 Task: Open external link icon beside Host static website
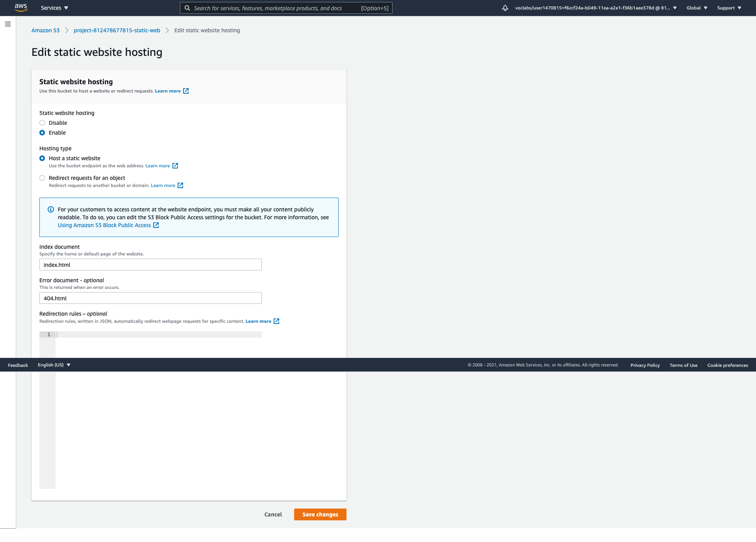pos(175,166)
